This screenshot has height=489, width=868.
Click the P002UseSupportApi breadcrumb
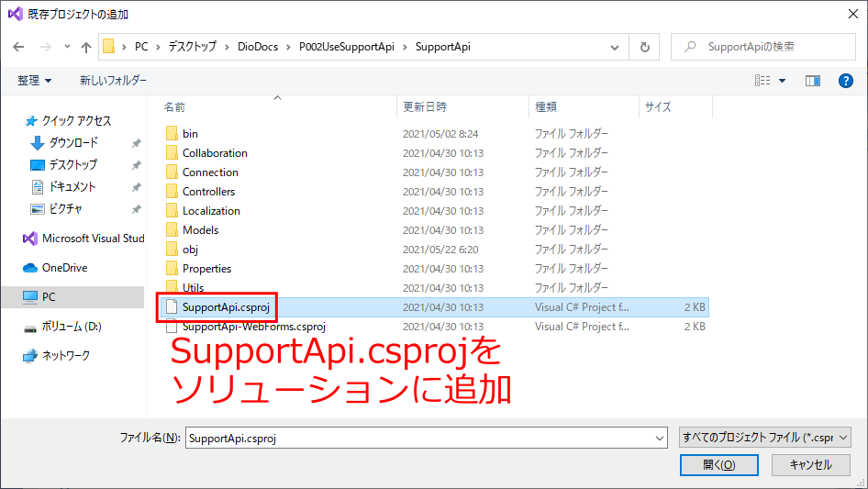tap(347, 47)
